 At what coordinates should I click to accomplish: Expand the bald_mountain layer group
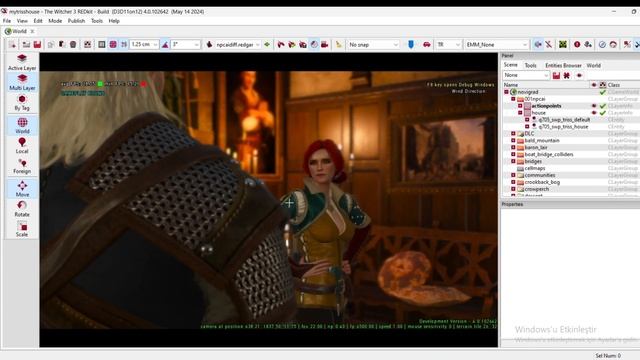point(513,140)
